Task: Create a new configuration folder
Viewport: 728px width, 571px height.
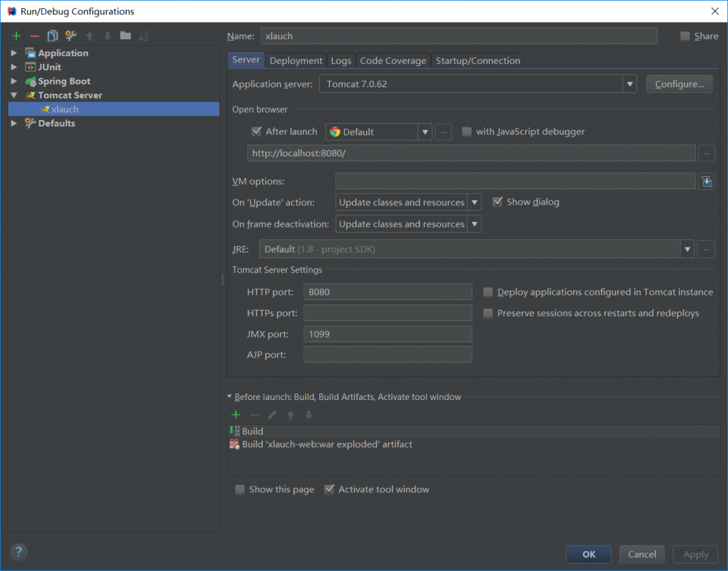Action: (124, 35)
